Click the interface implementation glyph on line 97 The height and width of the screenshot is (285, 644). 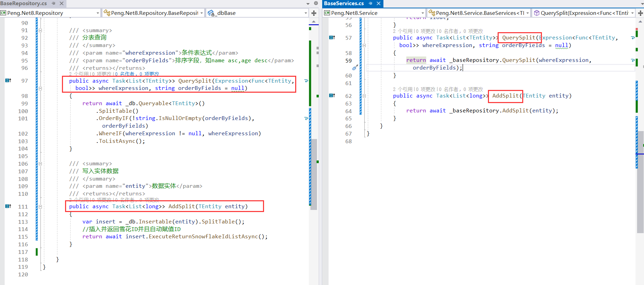click(x=8, y=81)
